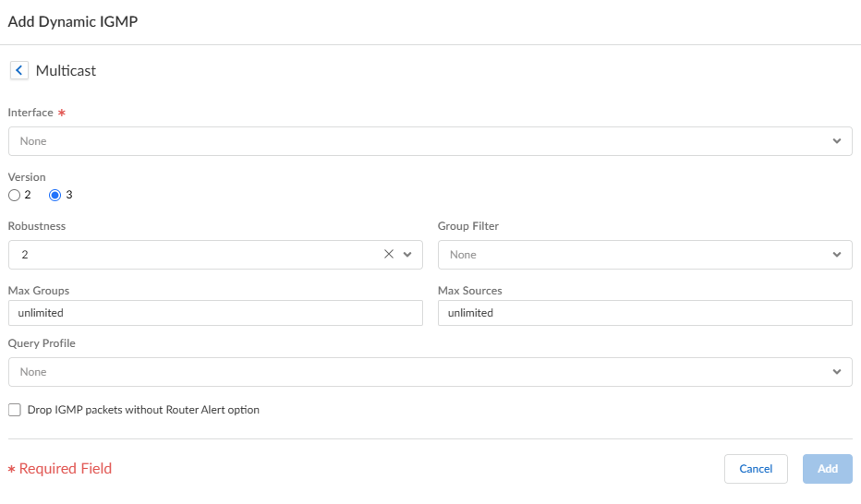Expand the Query Profile dropdown
Viewport: 861px width, 504px height.
point(836,372)
